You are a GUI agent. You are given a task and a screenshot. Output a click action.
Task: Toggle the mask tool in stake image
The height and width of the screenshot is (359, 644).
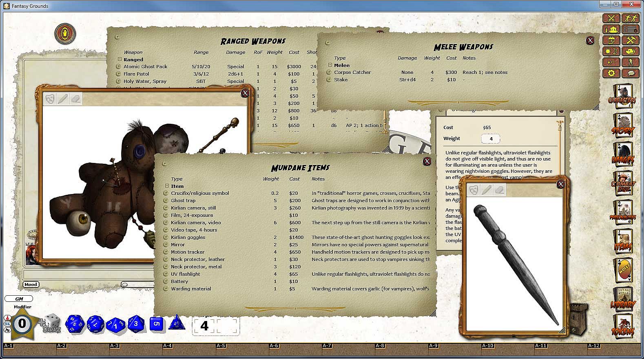(x=474, y=190)
